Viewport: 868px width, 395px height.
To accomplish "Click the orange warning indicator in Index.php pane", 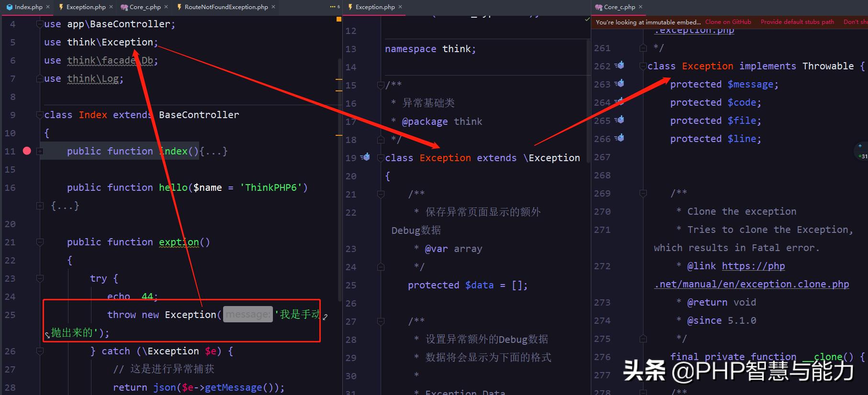I will click(x=339, y=19).
